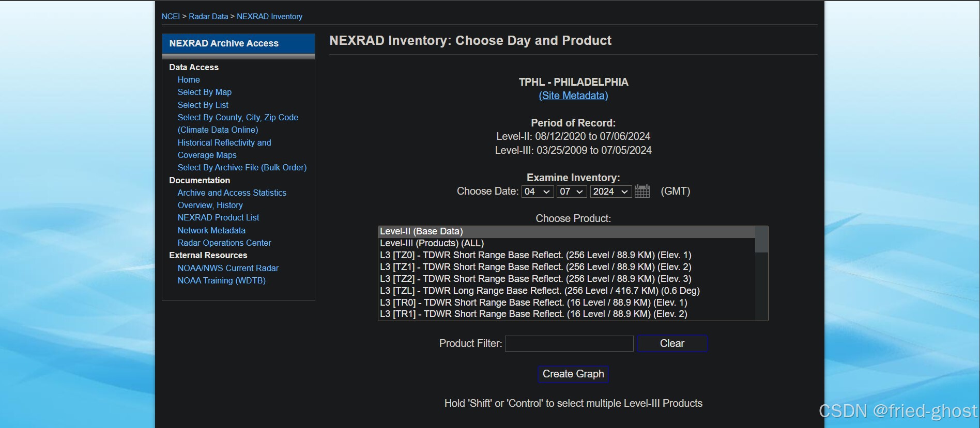Open Historical Reflectivity and Coverage Maps link

tap(224, 149)
